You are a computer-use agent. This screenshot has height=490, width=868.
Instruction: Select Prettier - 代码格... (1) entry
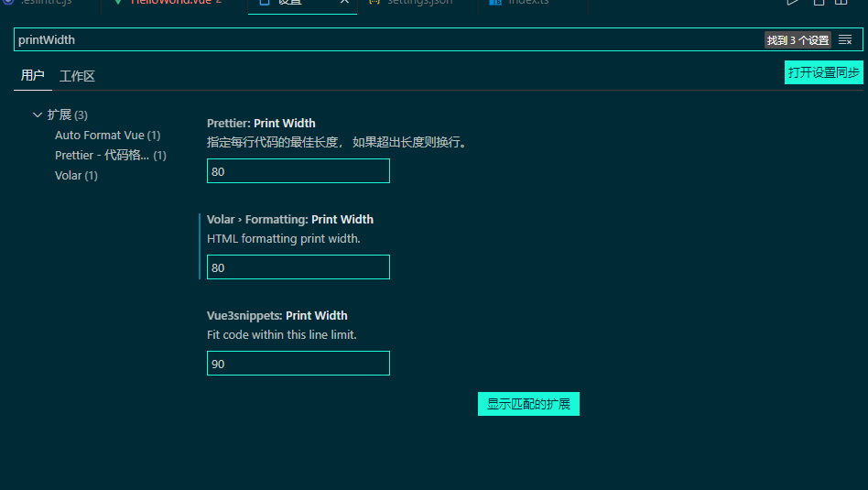click(x=111, y=155)
